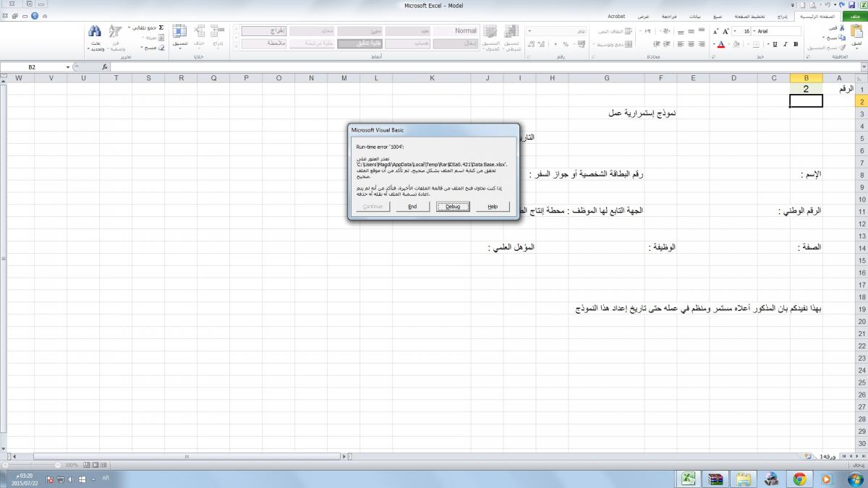Click the Format Painter brush icon
Image resolution: width=868 pixels, height=488 pixels.
coord(843,48)
